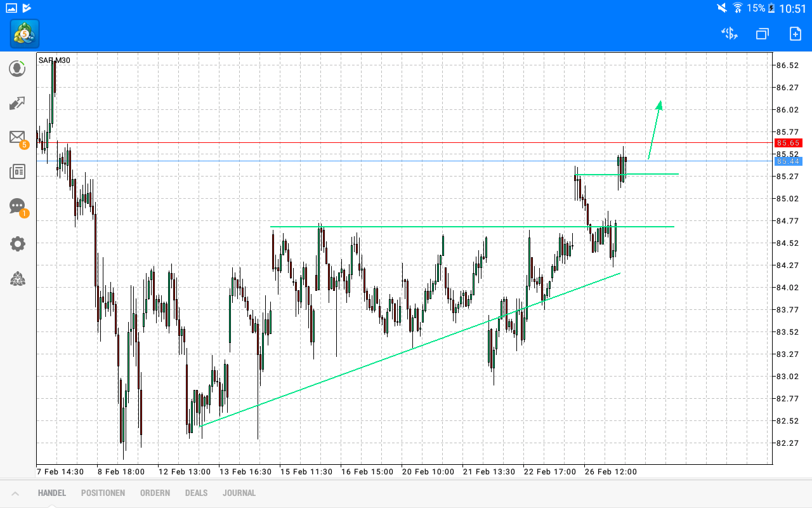Open the symbol selection dollar icon
This screenshot has height=508, width=812.
point(730,34)
